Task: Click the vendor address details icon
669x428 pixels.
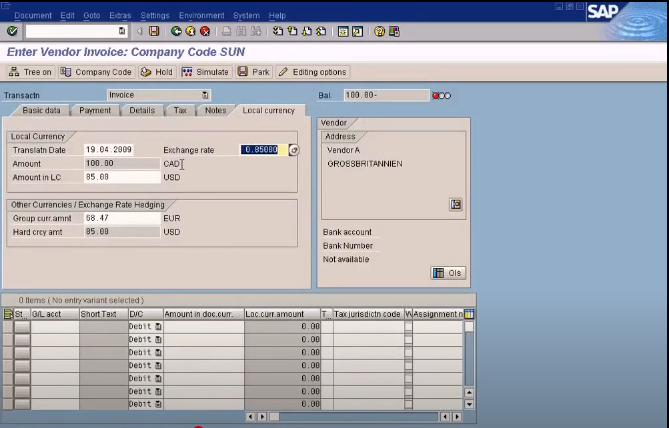Action: (456, 204)
